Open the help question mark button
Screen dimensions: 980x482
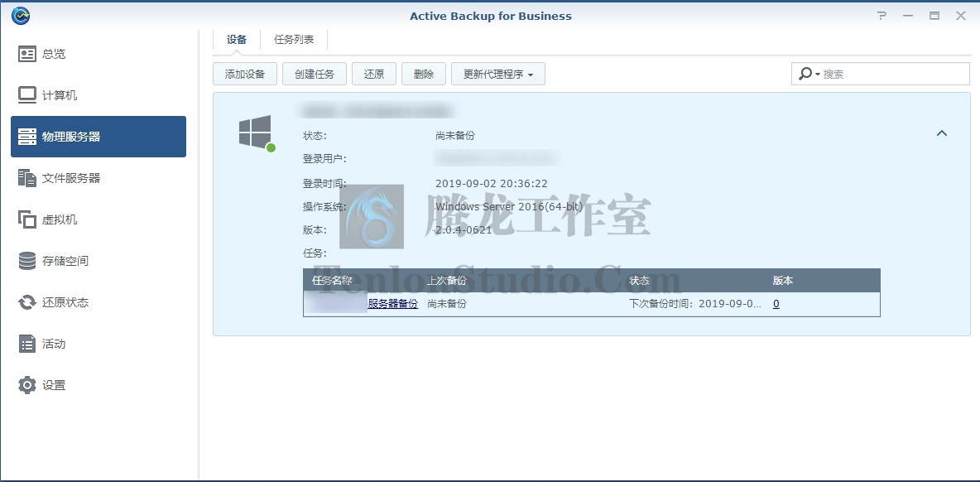coord(882,17)
